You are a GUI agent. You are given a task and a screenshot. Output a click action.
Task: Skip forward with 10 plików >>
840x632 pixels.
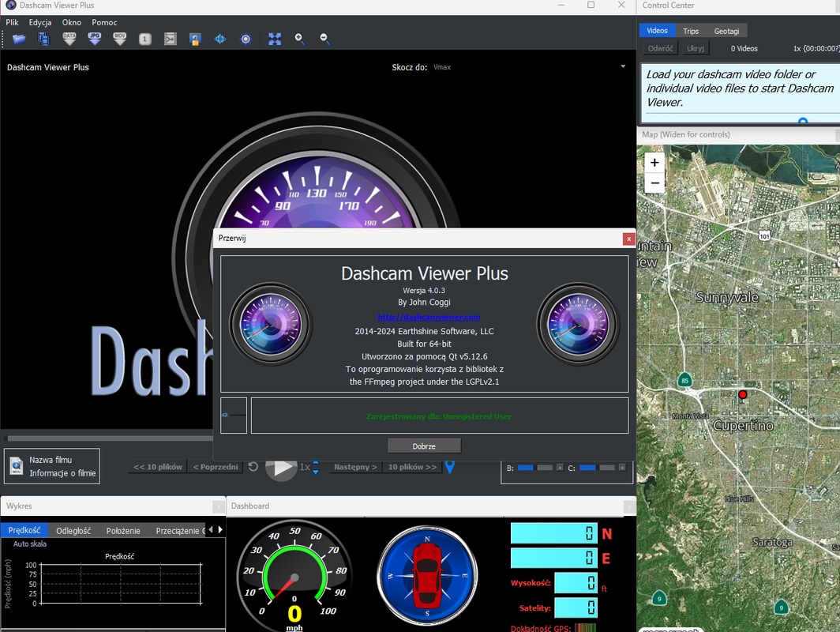pos(412,467)
